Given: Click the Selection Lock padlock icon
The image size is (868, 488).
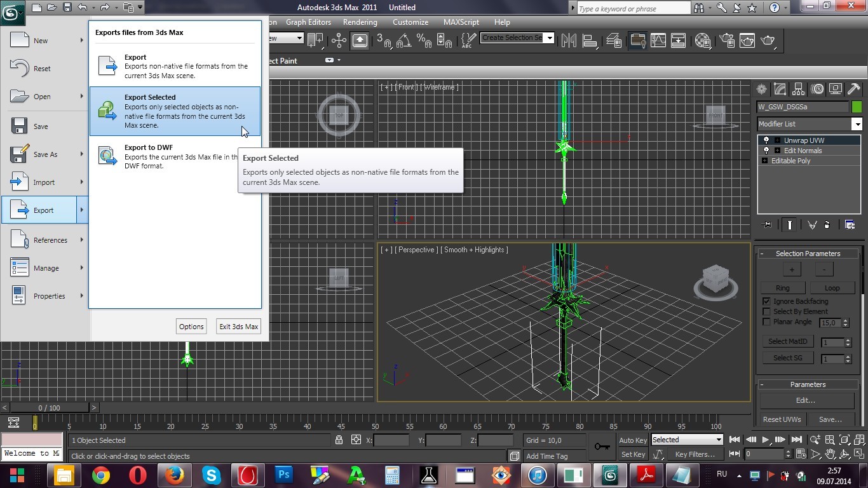Looking at the screenshot, I should [339, 440].
